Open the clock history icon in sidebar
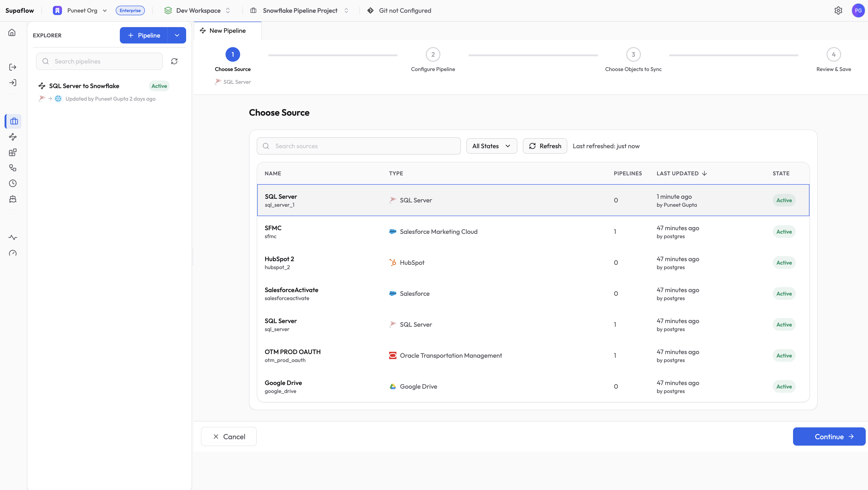The width and height of the screenshot is (868, 490). tap(13, 184)
